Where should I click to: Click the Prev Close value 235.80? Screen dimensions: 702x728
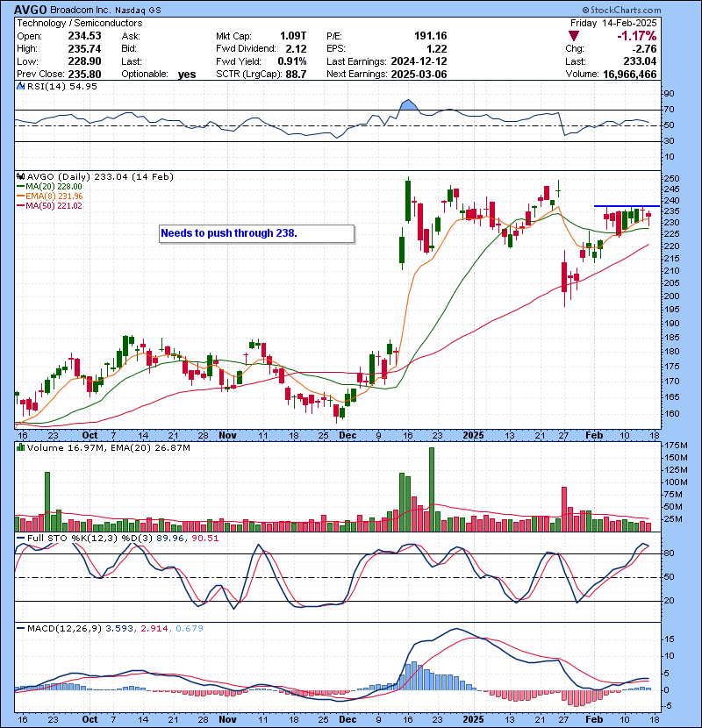(84, 75)
